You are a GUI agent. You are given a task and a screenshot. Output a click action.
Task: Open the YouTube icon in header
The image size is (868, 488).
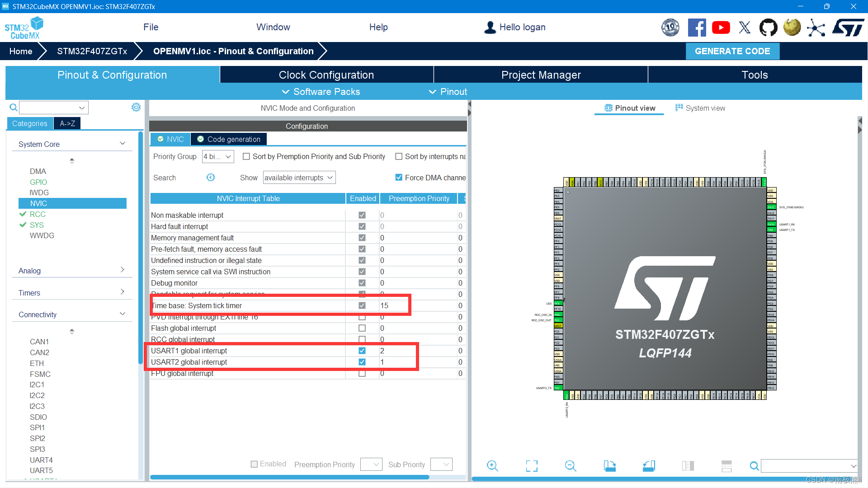tap(721, 28)
